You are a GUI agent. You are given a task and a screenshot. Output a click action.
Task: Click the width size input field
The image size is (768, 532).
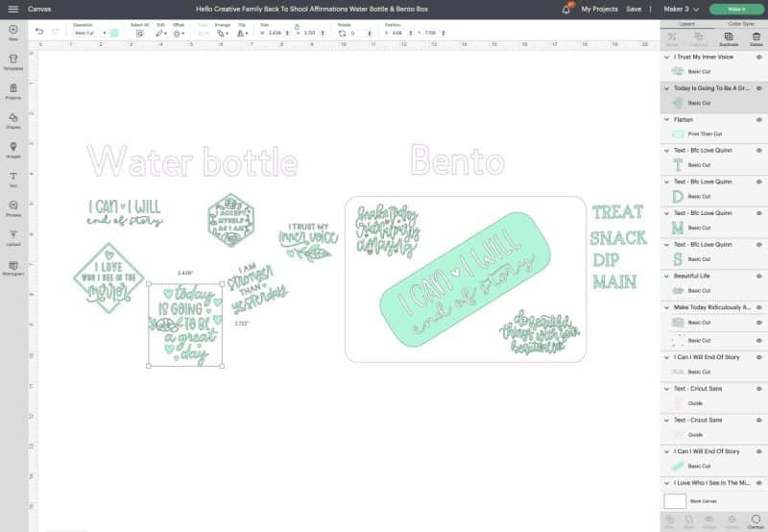276,33
